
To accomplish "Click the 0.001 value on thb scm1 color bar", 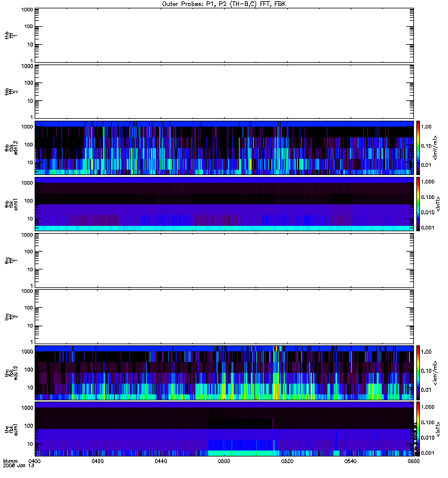I will coord(428,228).
